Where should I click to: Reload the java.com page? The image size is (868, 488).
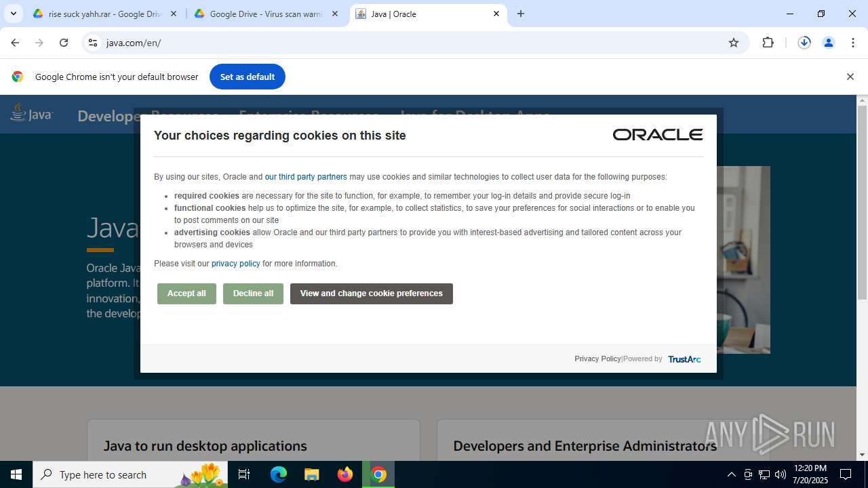[64, 43]
